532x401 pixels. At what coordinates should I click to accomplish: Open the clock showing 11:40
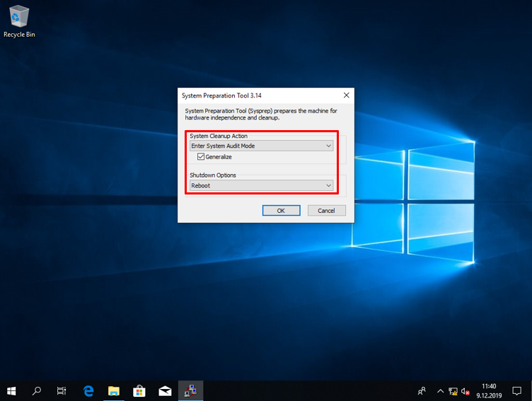click(x=489, y=391)
